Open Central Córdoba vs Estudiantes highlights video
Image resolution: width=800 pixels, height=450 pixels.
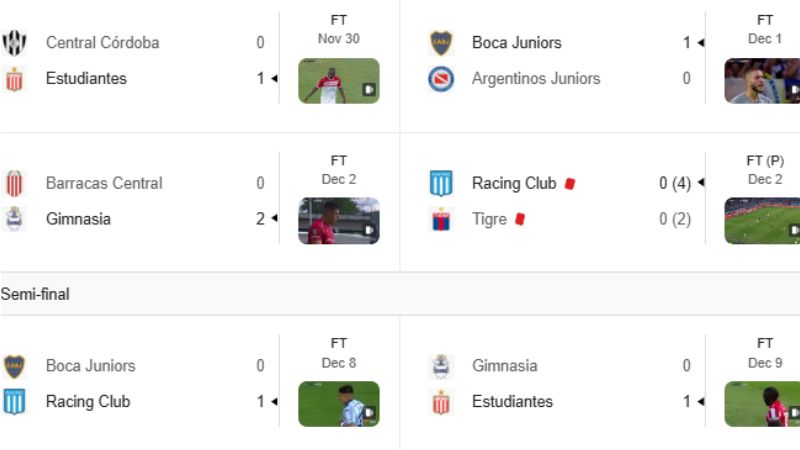pos(338,81)
